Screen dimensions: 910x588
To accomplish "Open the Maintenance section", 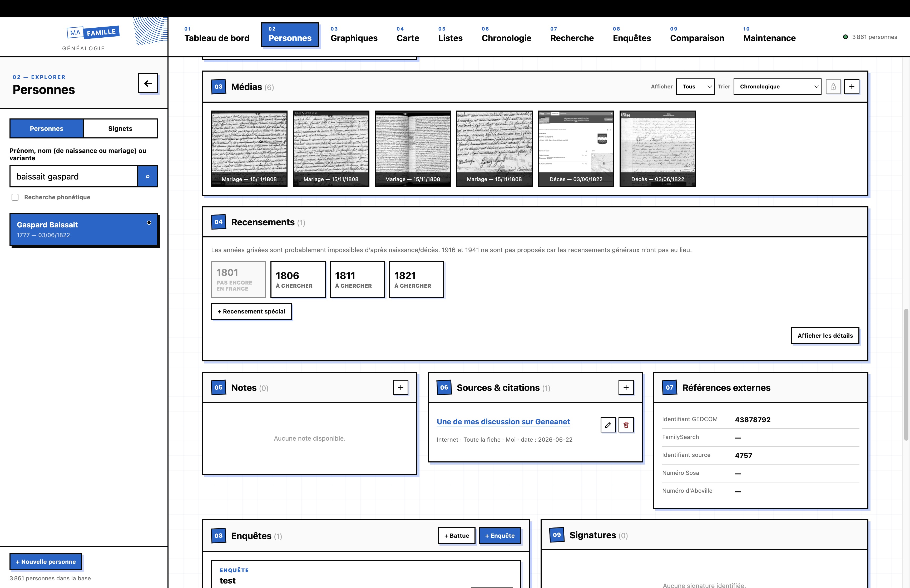I will [x=769, y=35].
